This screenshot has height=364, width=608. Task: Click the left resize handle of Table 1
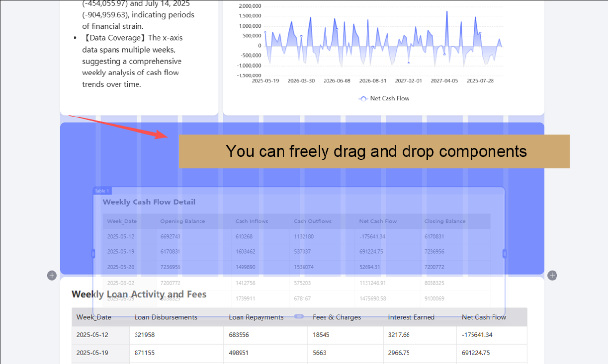pos(93,254)
